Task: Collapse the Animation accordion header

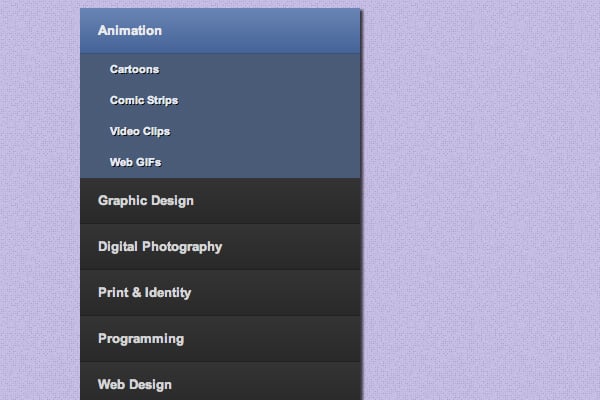Action: coord(220,31)
